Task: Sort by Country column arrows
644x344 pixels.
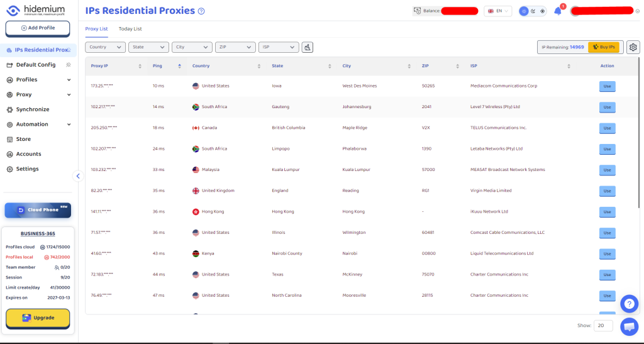Action: 258,66
